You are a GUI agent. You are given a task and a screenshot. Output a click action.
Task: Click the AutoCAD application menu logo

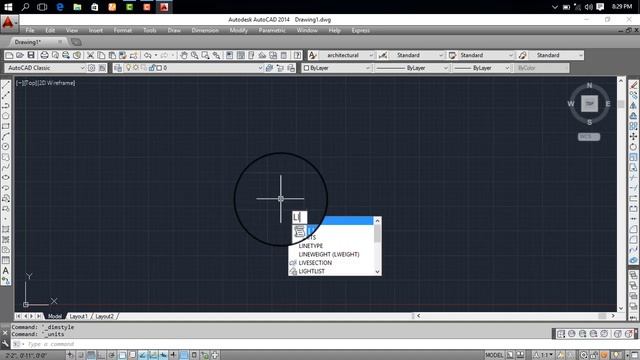(8, 23)
